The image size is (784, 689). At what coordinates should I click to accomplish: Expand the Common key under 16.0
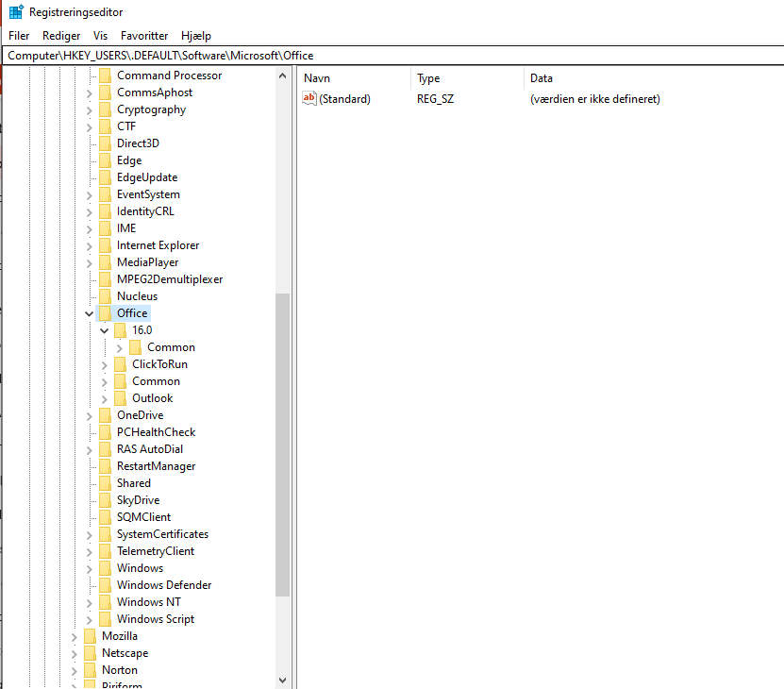tap(119, 347)
